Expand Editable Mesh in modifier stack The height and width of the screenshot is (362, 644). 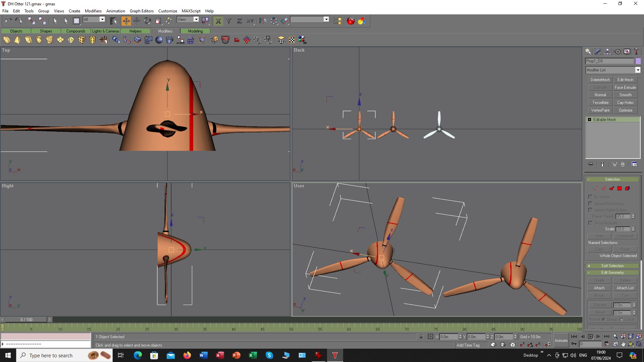coord(589,120)
